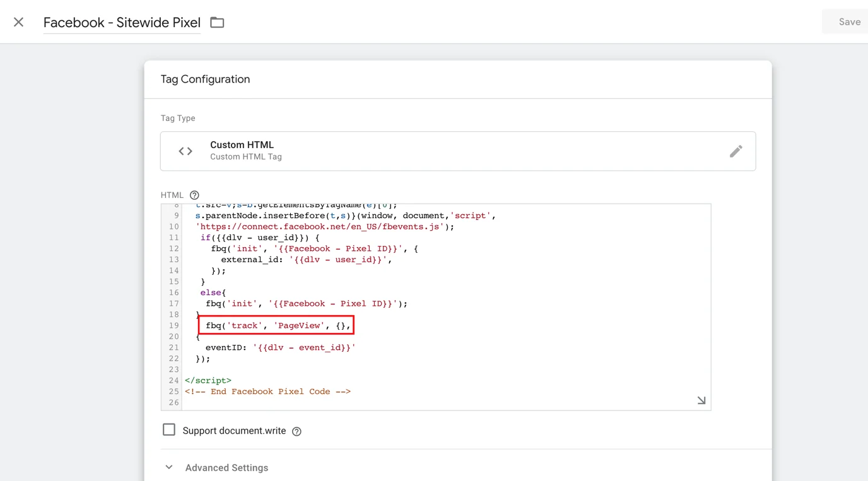868x481 pixels.
Task: Click the fbq init line numbered 12
Action: tap(315, 248)
